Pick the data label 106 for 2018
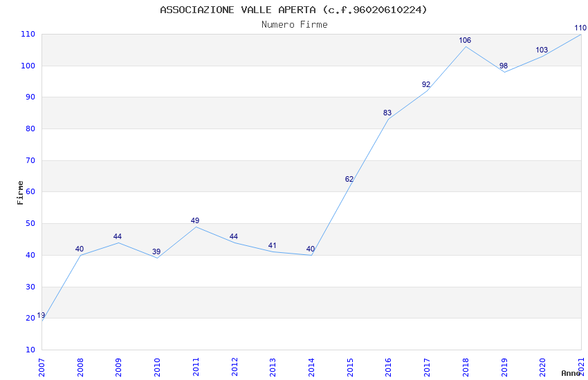 tap(465, 40)
